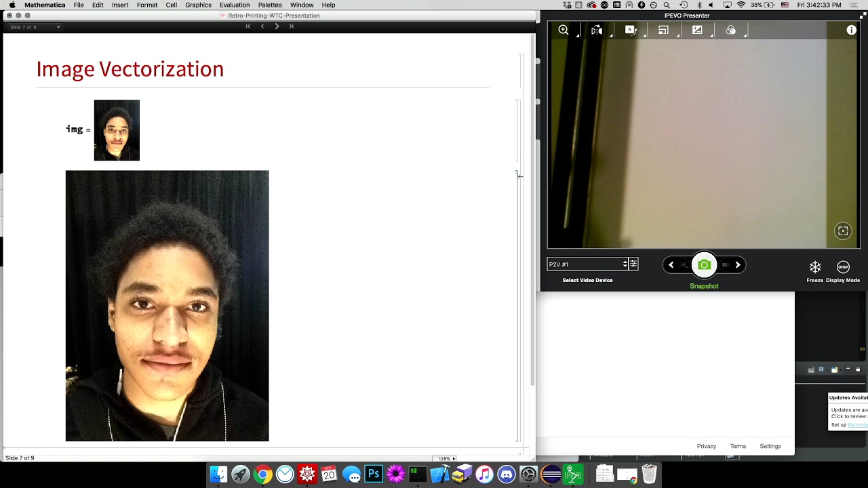Click the menu bar clock Fri 3:42:33 PM
The width and height of the screenshot is (868, 488).
click(x=819, y=5)
